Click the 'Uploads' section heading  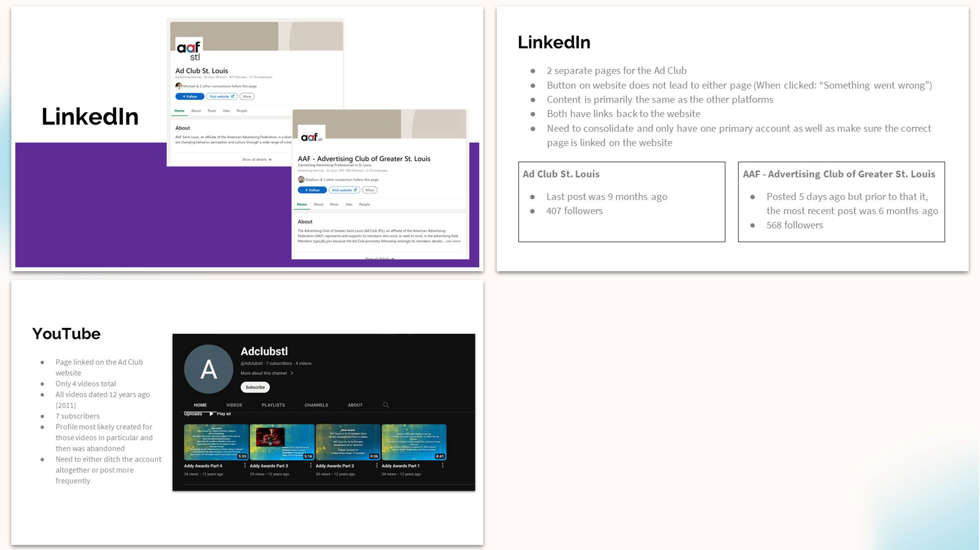pos(193,414)
